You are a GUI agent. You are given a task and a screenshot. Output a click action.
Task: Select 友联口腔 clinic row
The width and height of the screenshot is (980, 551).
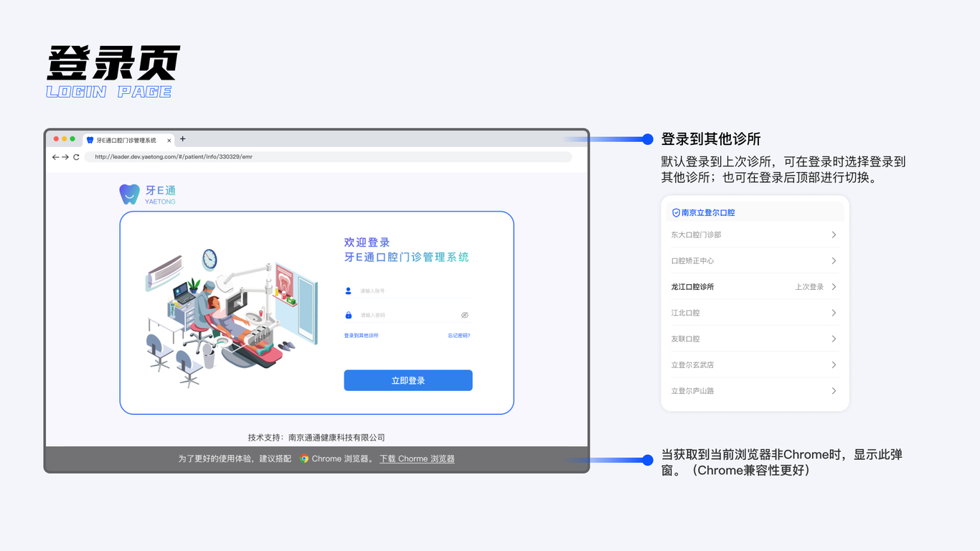(755, 339)
